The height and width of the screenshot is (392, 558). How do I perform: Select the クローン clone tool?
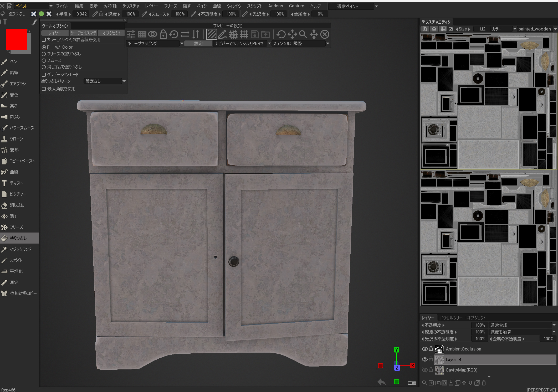pos(16,139)
